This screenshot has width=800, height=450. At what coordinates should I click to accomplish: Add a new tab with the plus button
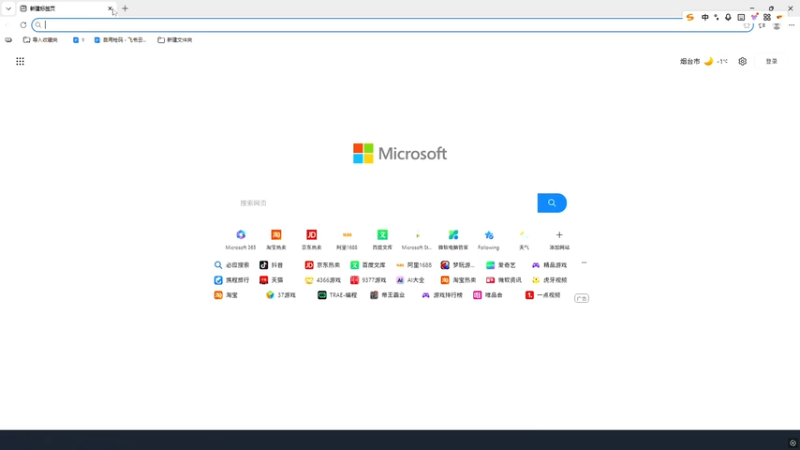125,8
